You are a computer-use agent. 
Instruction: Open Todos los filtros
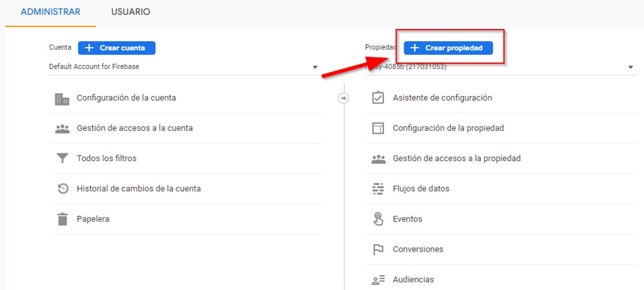[107, 158]
